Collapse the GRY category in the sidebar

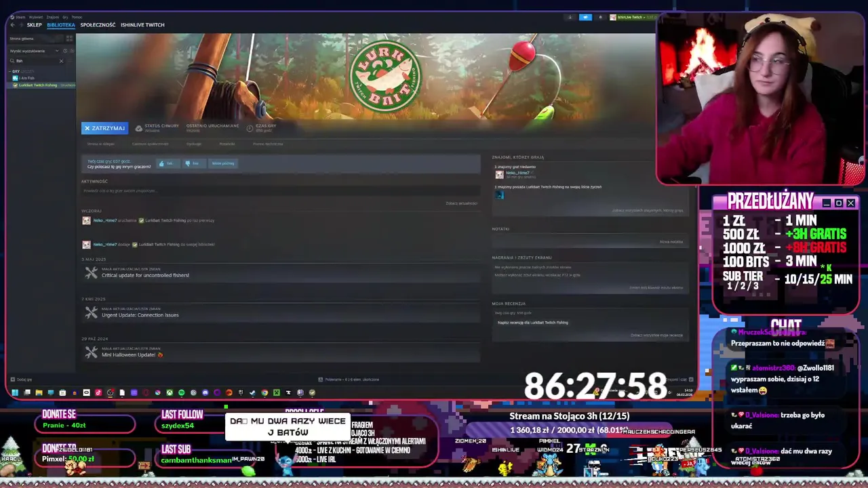point(10,71)
